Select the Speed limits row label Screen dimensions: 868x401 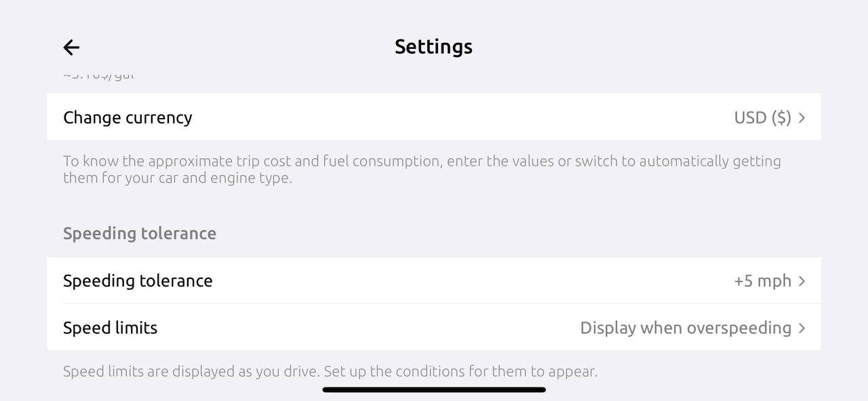pos(110,328)
